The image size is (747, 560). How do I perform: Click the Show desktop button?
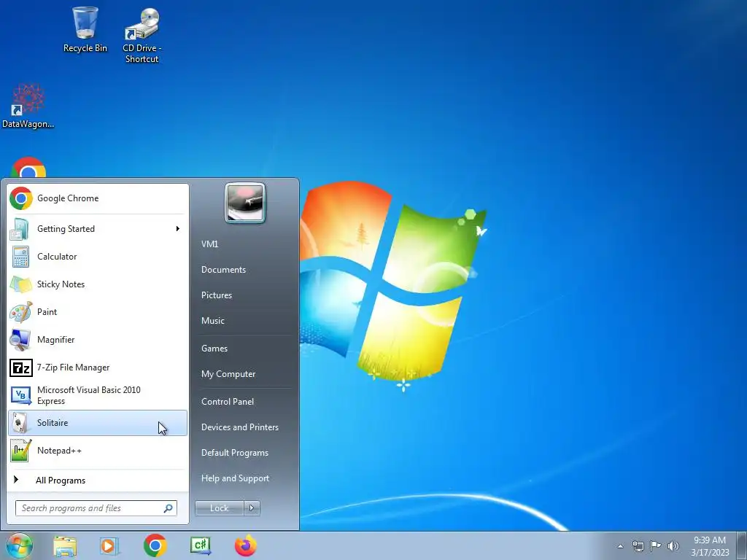point(741,545)
